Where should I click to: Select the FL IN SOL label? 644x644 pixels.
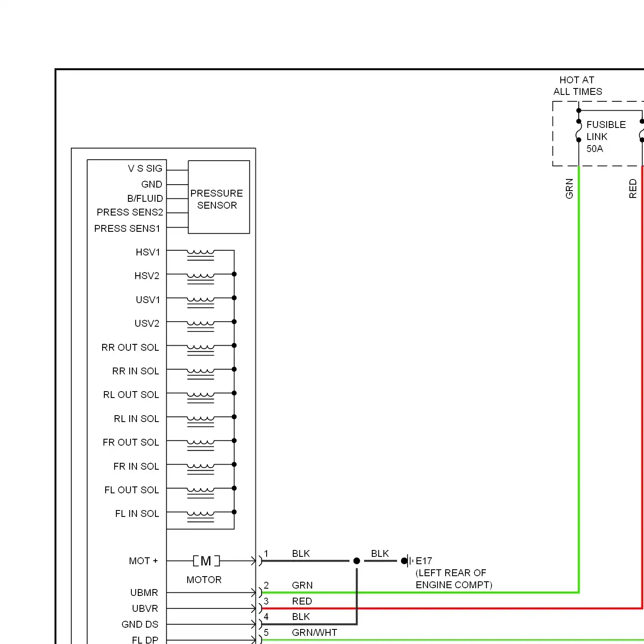pos(137,513)
